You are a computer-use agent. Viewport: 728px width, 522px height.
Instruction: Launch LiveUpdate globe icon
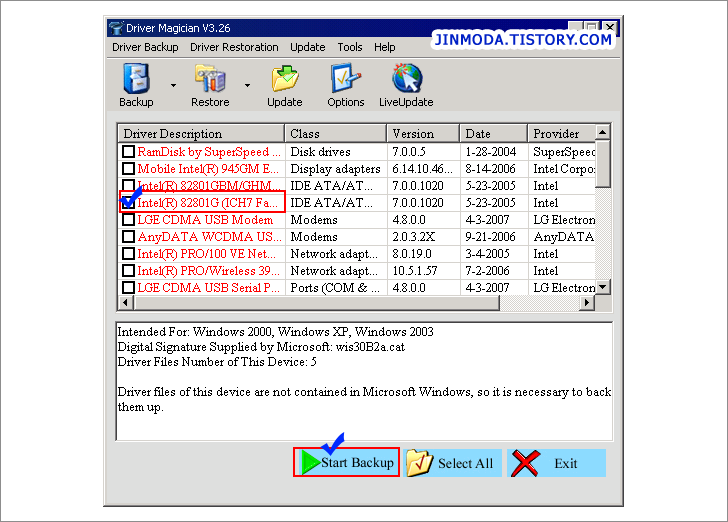point(406,78)
